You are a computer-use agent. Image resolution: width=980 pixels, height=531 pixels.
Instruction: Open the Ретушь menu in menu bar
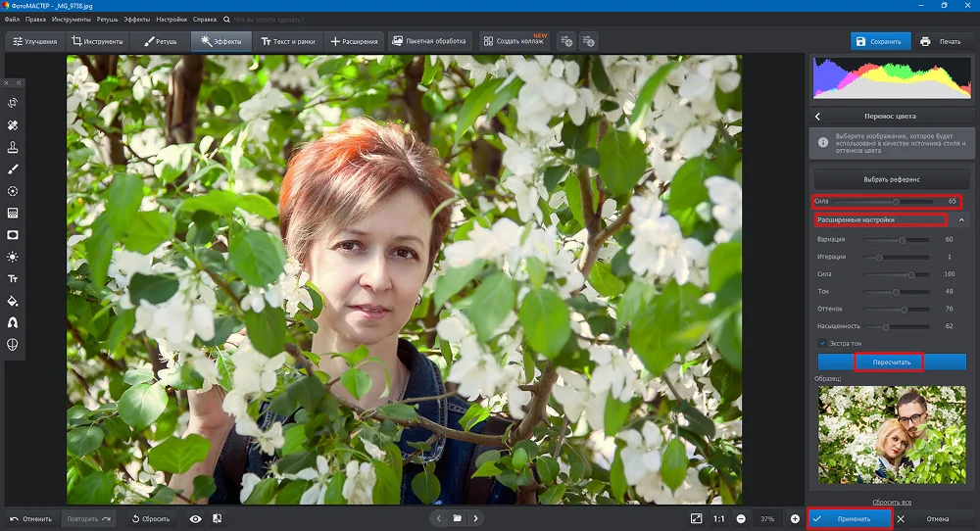(x=108, y=20)
